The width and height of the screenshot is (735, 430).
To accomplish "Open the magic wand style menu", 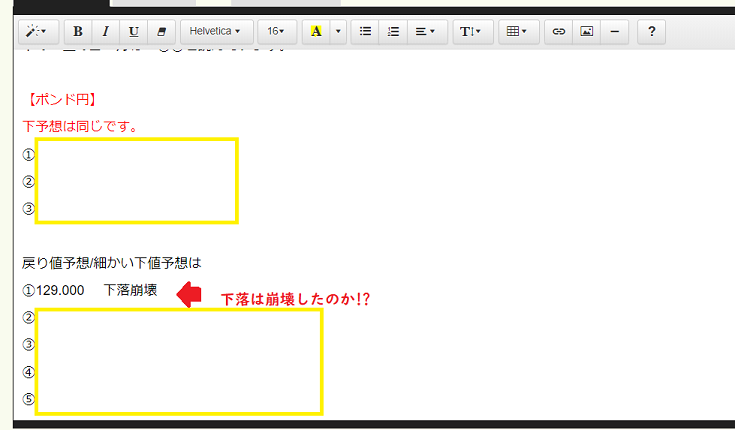I will (x=38, y=31).
